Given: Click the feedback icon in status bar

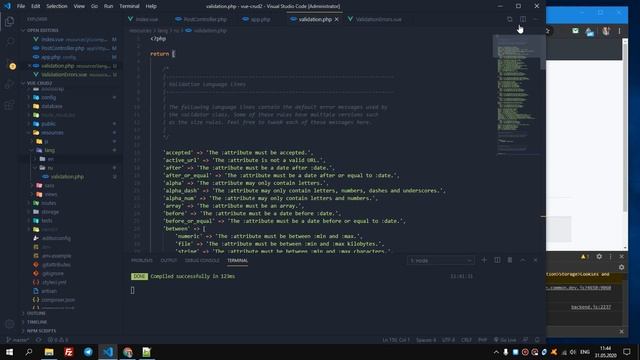Looking at the screenshot, I should (526, 340).
